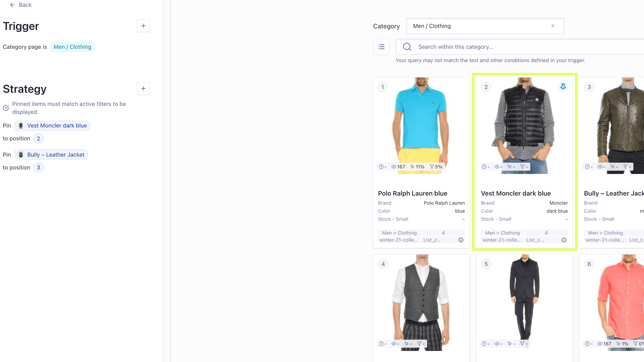
Task: Open the Category combo box
Action: [x=485, y=26]
